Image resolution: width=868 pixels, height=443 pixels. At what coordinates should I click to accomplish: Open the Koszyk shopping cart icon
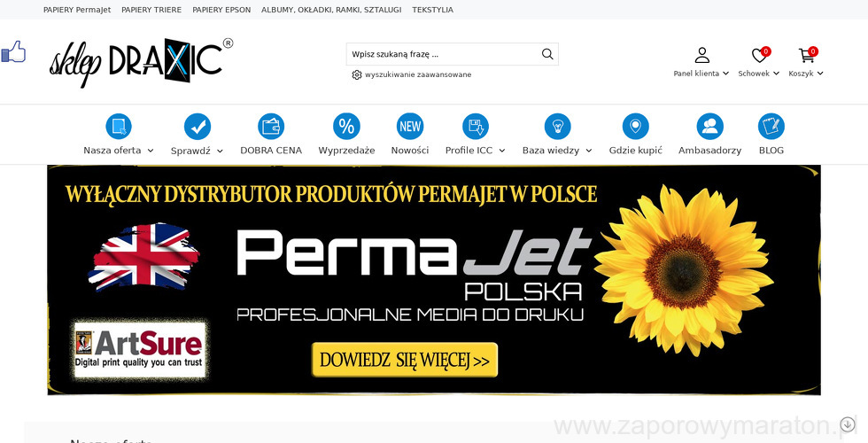806,55
